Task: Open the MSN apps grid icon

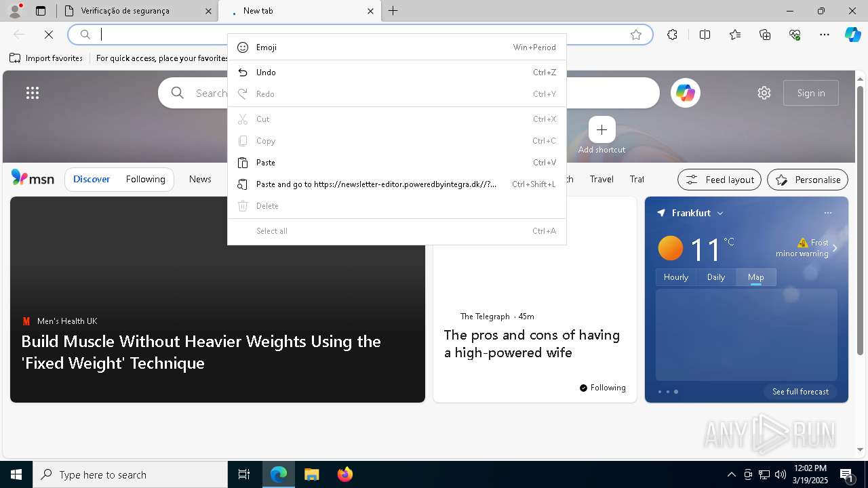Action: click(x=33, y=93)
